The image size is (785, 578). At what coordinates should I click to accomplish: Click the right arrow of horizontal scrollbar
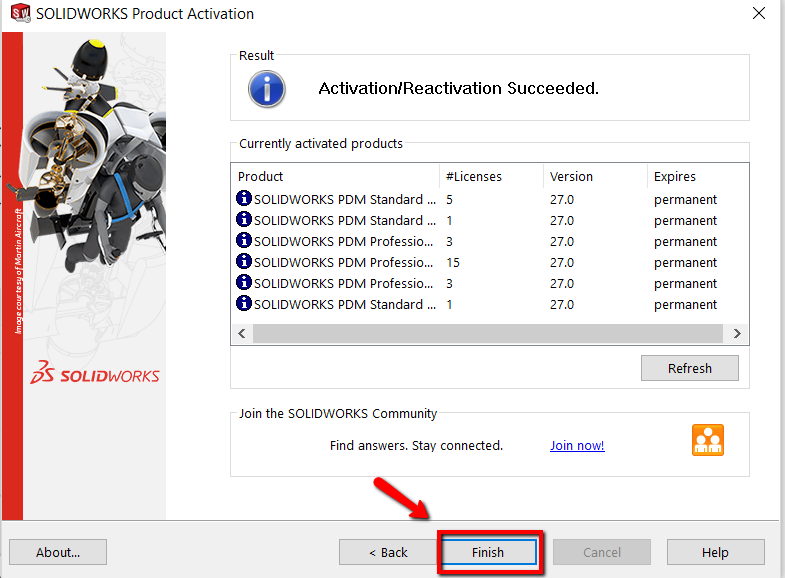click(737, 333)
